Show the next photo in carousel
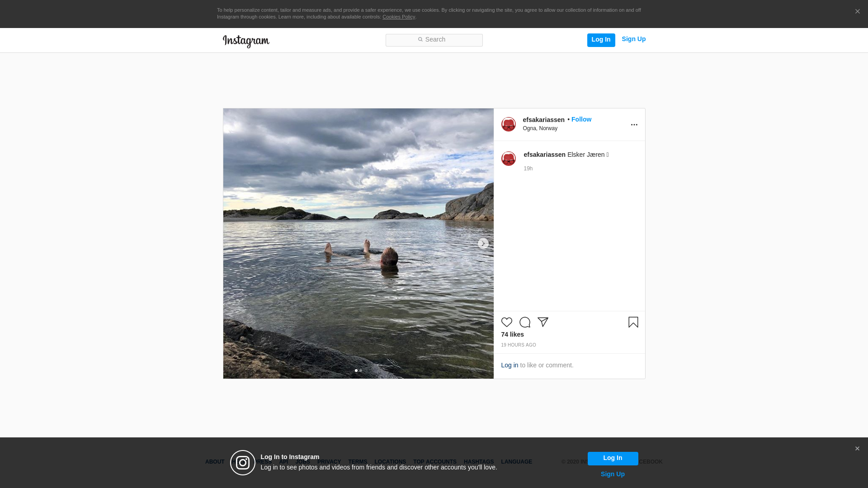Viewport: 868px width, 488px height. [483, 244]
